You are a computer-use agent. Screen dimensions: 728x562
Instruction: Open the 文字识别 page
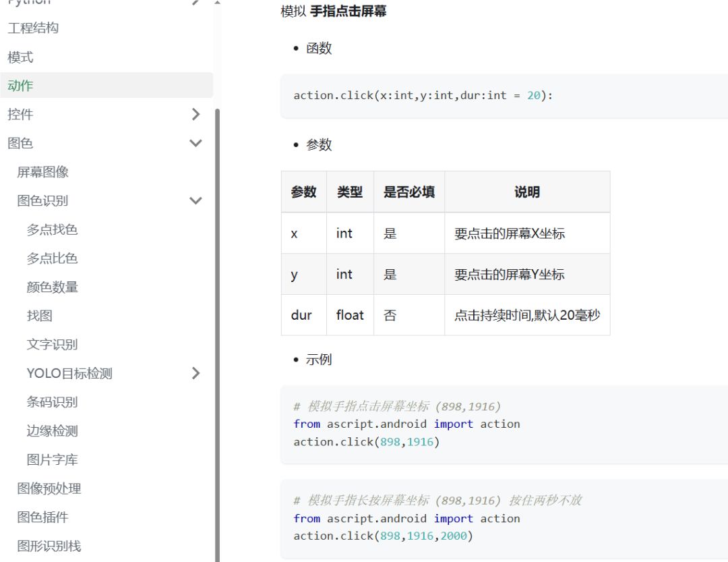52,345
